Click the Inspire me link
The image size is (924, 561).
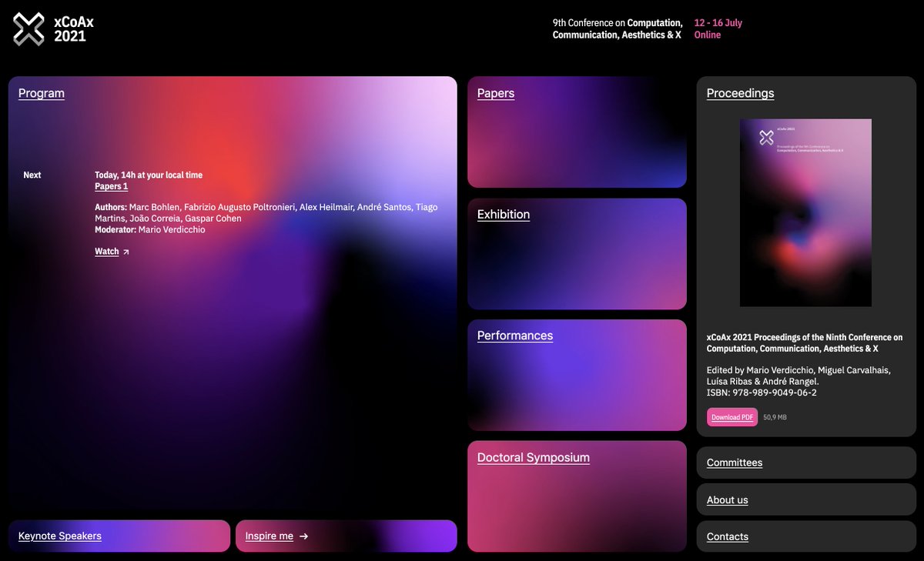269,536
